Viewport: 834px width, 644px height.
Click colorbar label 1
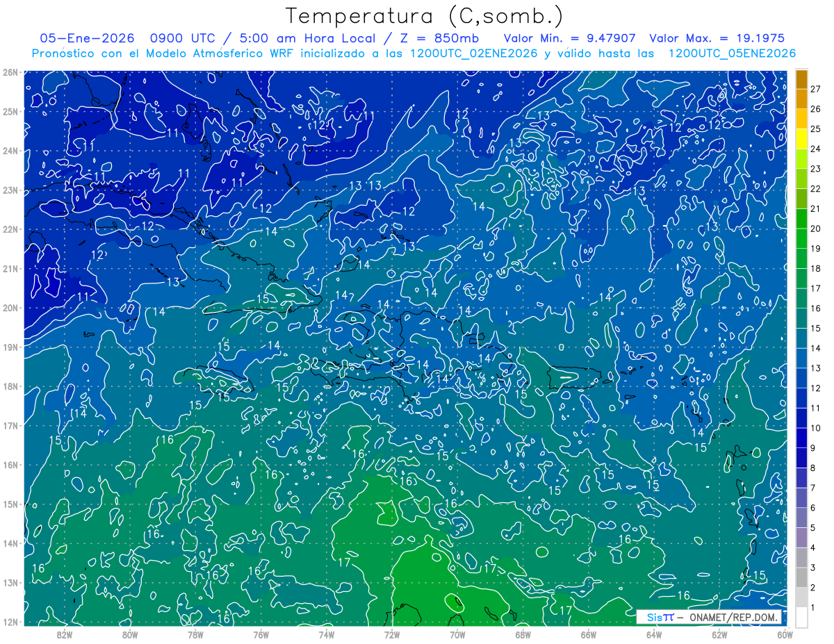coord(813,606)
